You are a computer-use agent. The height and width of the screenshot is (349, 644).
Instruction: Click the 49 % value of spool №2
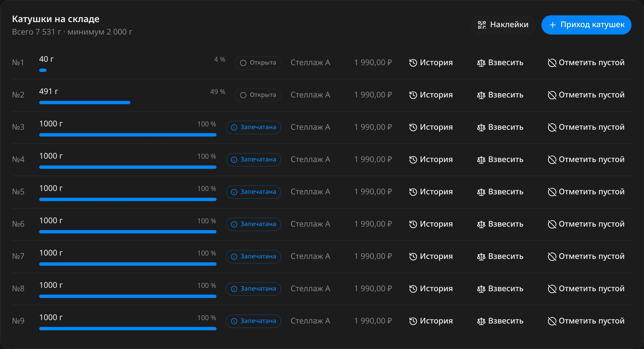[x=217, y=92]
